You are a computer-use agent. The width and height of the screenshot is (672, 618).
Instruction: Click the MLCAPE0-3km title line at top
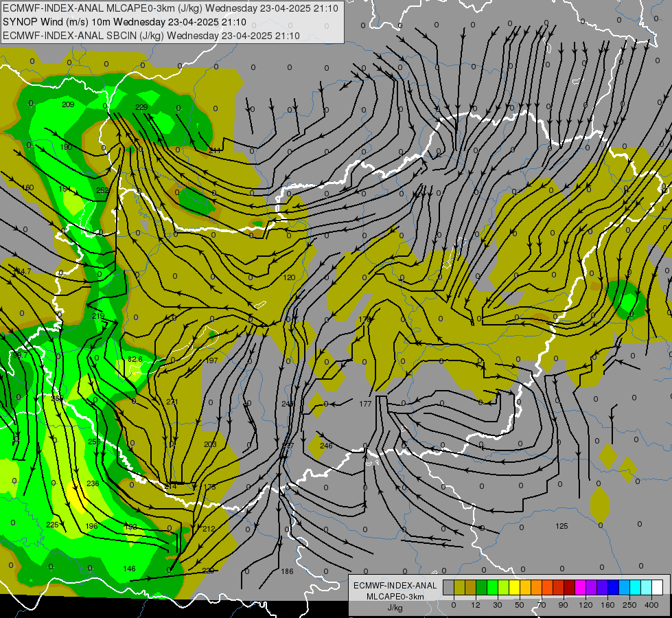click(x=170, y=8)
